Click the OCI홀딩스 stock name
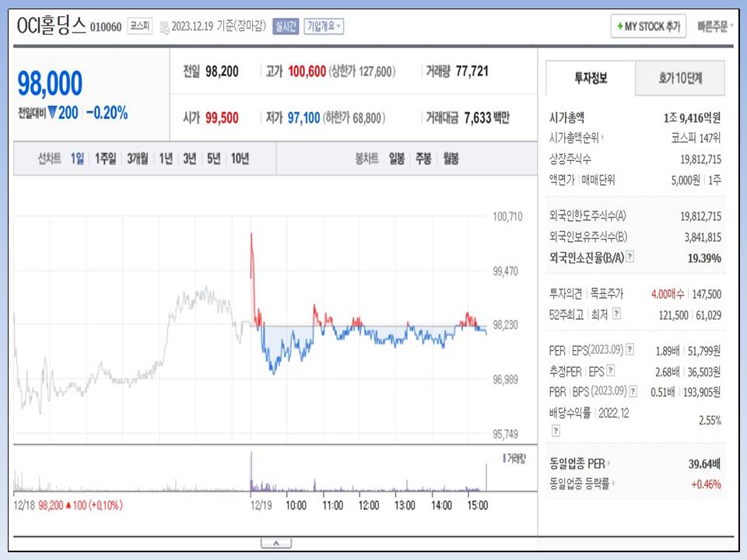This screenshot has width=747, height=560. tap(51, 25)
